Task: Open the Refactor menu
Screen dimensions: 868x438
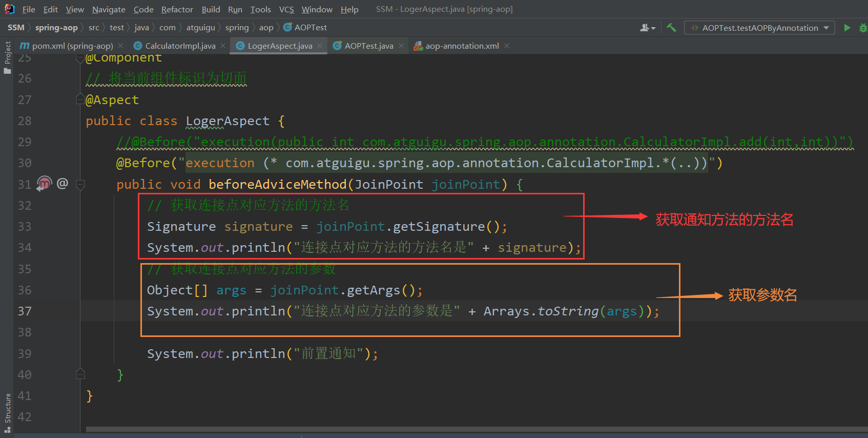Action: click(177, 9)
